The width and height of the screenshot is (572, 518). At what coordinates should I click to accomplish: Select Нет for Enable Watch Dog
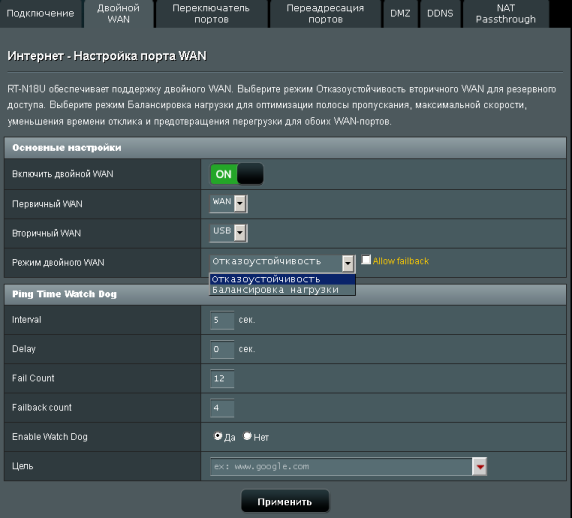click(x=247, y=436)
